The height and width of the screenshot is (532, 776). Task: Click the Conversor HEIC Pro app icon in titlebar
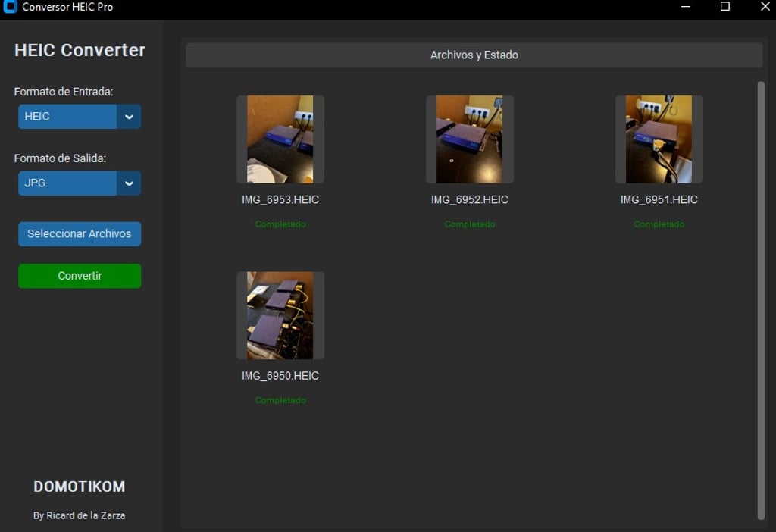[11, 7]
